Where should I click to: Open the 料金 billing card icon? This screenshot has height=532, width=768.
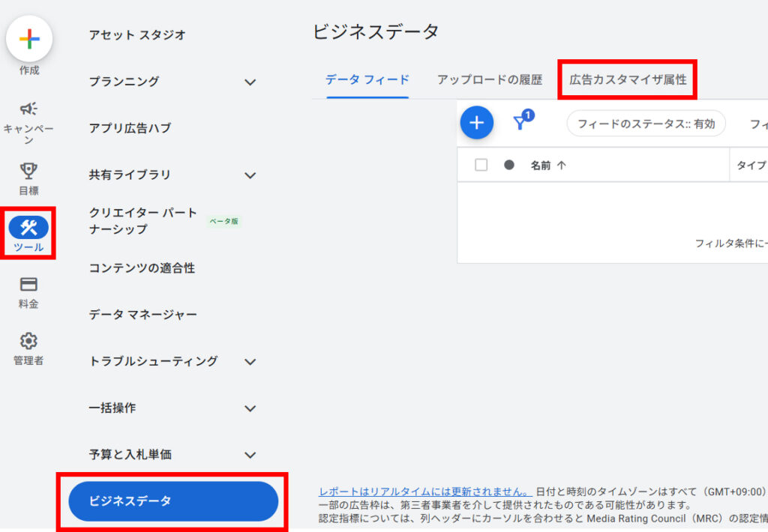click(29, 285)
